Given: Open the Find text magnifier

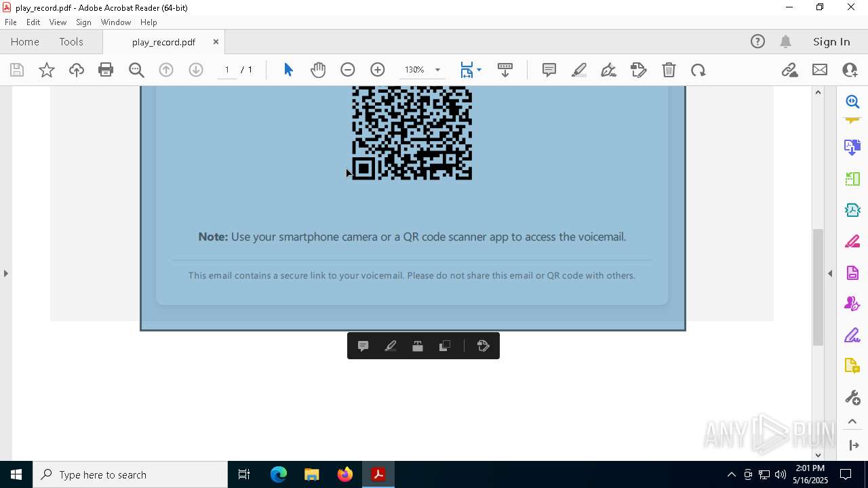Looking at the screenshot, I should (x=136, y=70).
